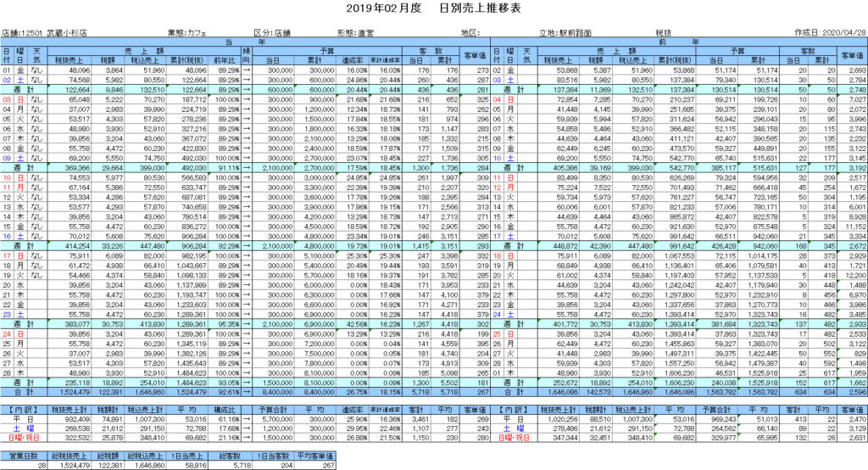868x470 pixels.
Task: Click the 立地:駅前路面 label
Action: click(565, 33)
